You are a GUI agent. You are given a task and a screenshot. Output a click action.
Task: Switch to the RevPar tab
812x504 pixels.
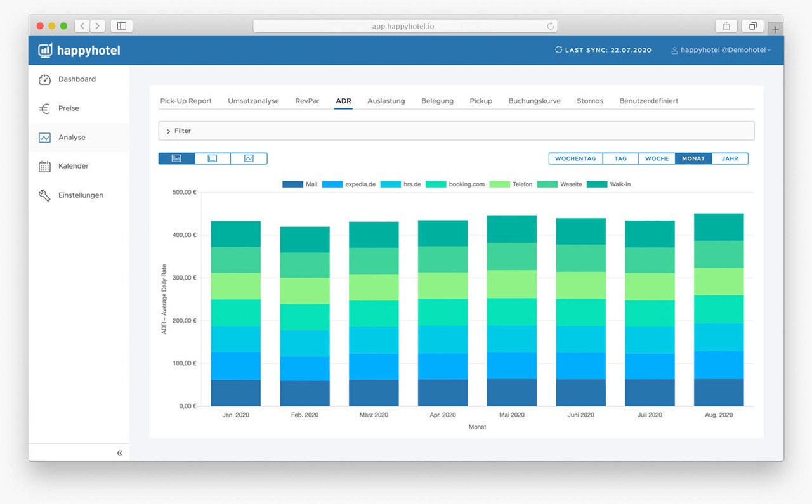pyautogui.click(x=307, y=101)
